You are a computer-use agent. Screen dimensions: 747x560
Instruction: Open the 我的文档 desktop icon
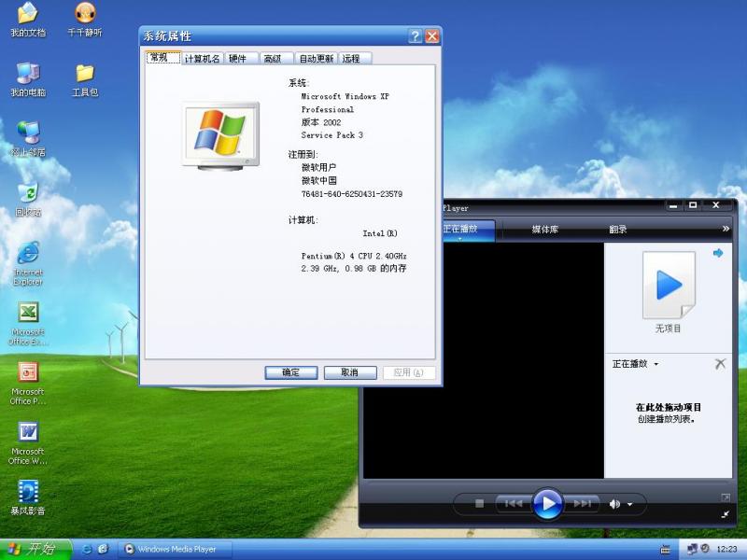tap(28, 19)
